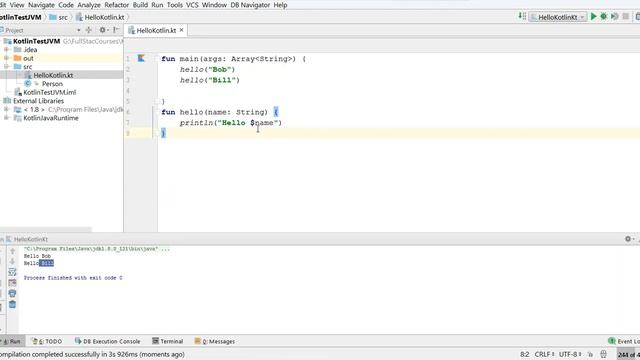Image resolution: width=640 pixels, height=360 pixels.
Task: Open the Code menu
Action: click(x=66, y=5)
